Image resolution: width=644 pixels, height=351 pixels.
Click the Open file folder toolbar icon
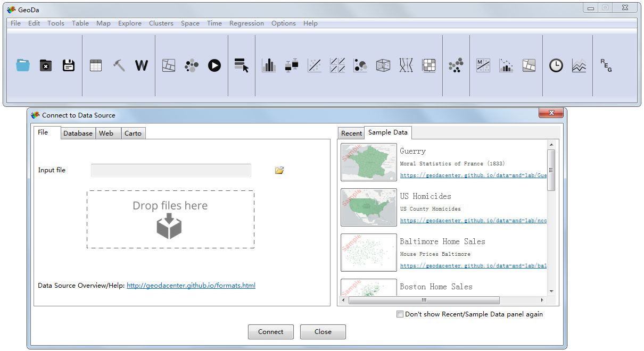(23, 65)
